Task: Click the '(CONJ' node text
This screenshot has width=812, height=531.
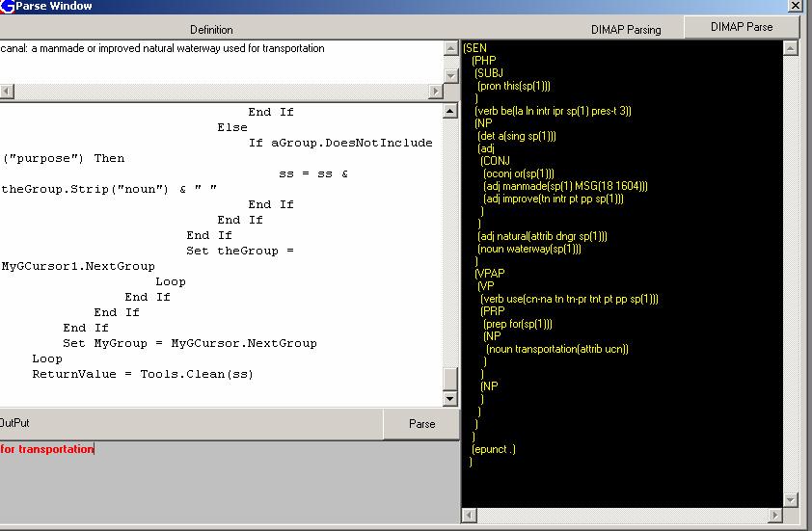Action: (495, 161)
